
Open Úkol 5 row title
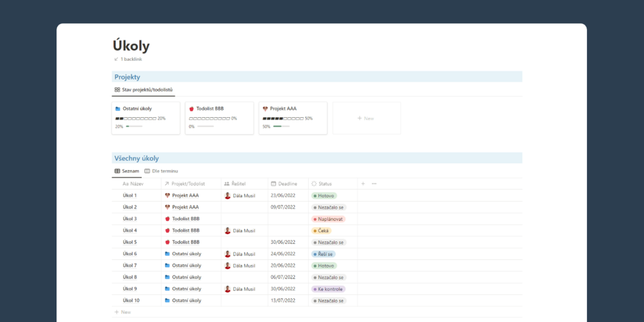pyautogui.click(x=130, y=242)
